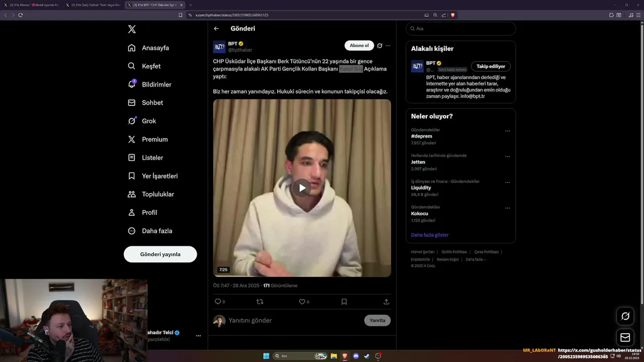The width and height of the screenshot is (644, 362).
Task: Open Gizlilik Politikası footer link
Action: pos(454,252)
